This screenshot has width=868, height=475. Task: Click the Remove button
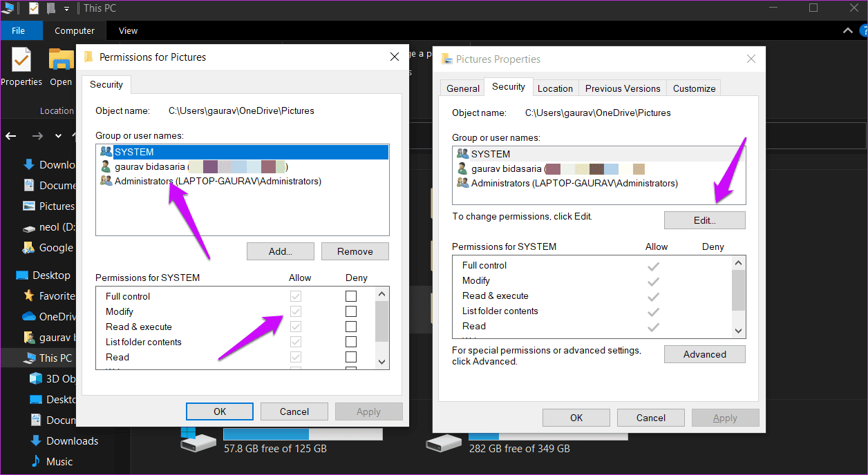tap(355, 251)
